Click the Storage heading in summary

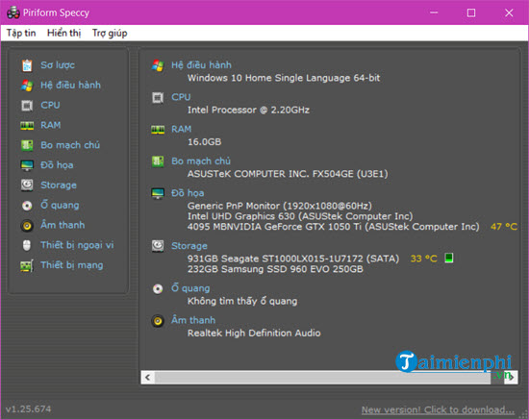pos(189,246)
